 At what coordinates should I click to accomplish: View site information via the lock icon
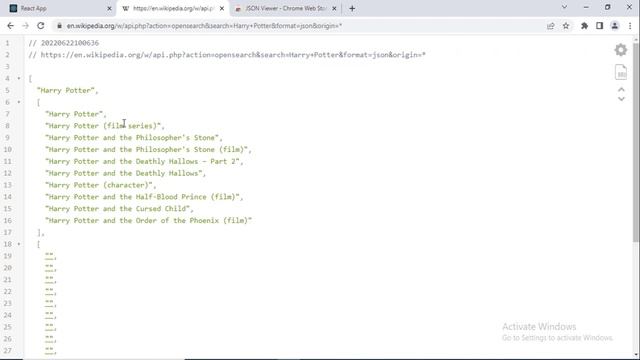(x=59, y=26)
